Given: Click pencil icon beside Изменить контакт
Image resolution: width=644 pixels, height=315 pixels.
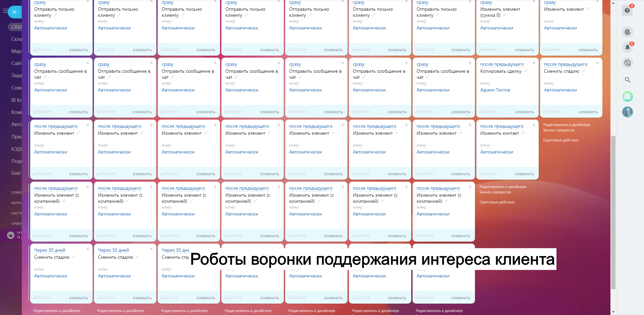Looking at the screenshot, I should click(523, 133).
